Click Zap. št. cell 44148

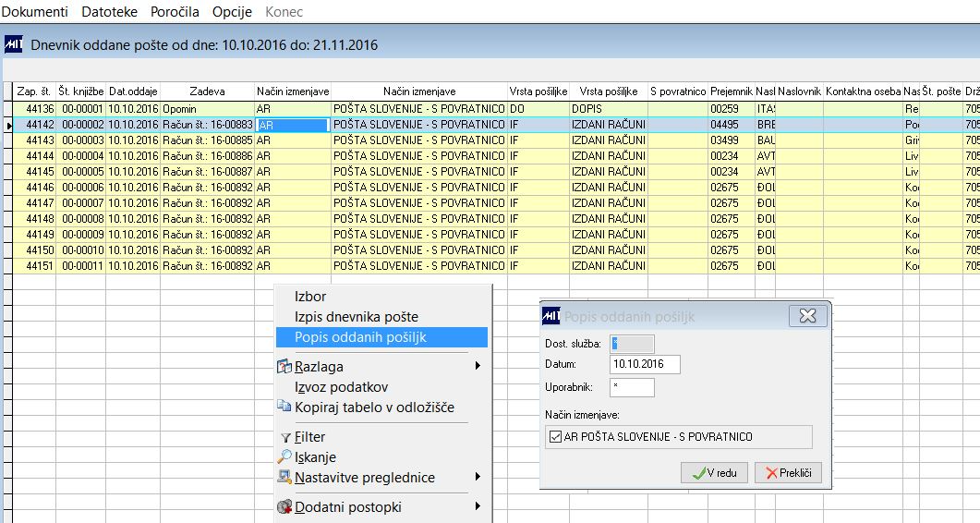point(34,218)
